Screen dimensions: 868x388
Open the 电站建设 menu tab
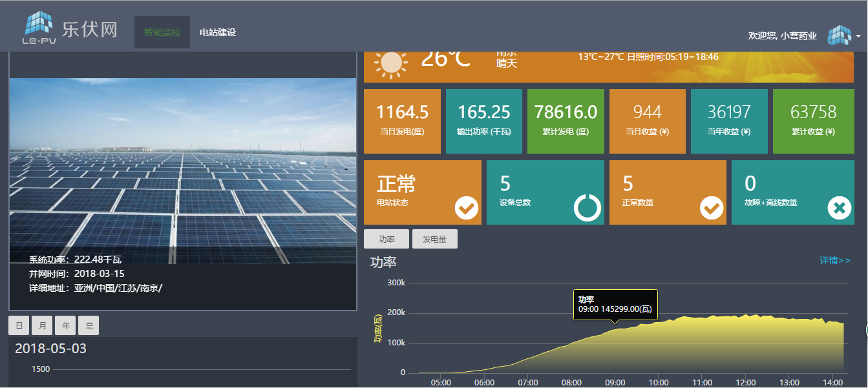(218, 32)
